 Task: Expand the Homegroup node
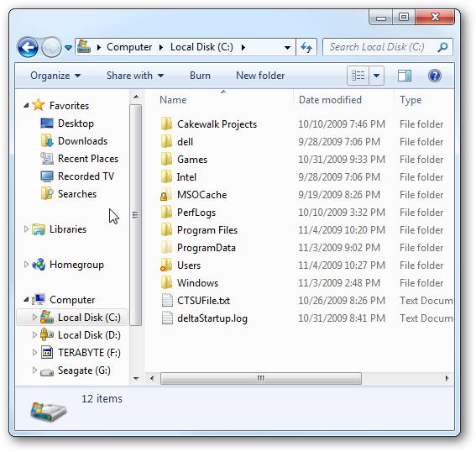(26, 265)
